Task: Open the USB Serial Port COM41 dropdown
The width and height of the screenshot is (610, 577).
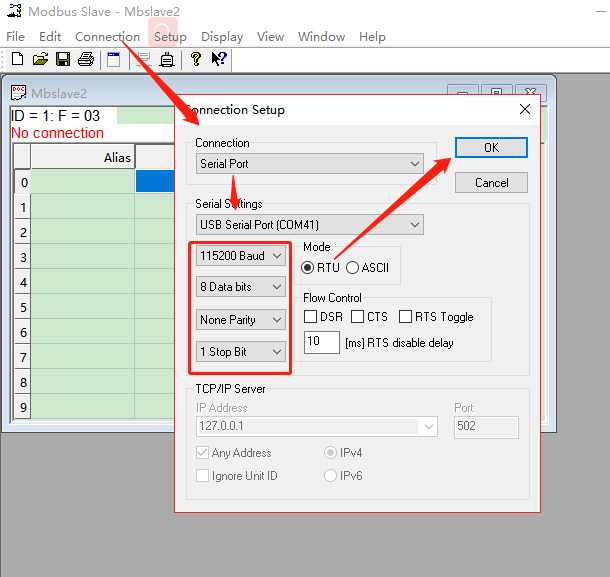Action: click(x=309, y=224)
